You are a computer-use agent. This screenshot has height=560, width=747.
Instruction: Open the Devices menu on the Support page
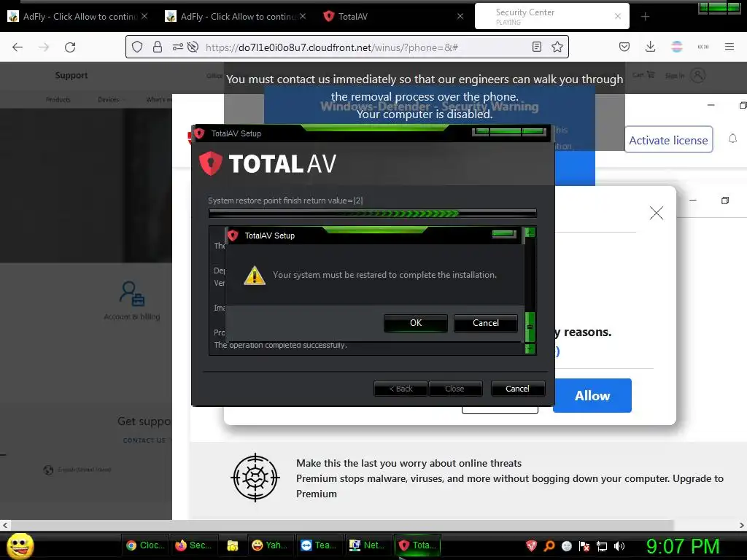109,99
